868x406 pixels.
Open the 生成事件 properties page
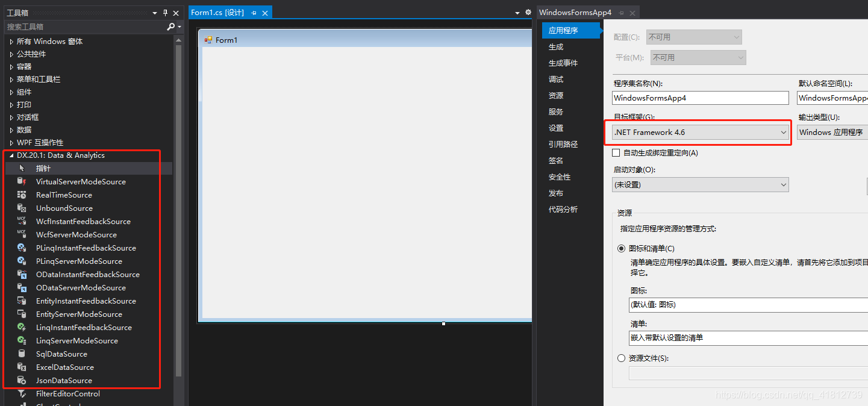pos(563,63)
